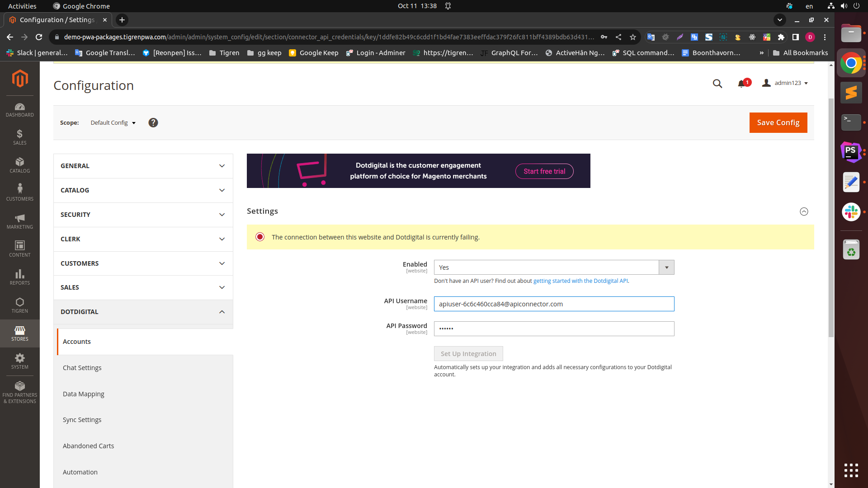Open the System sidebar icon
The height and width of the screenshot is (488, 868).
tap(20, 361)
